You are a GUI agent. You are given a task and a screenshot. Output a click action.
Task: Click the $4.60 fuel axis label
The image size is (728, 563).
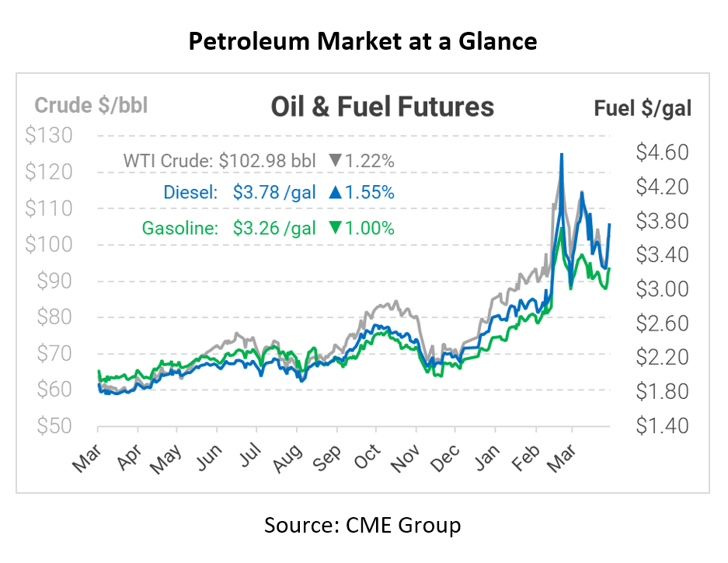click(662, 152)
